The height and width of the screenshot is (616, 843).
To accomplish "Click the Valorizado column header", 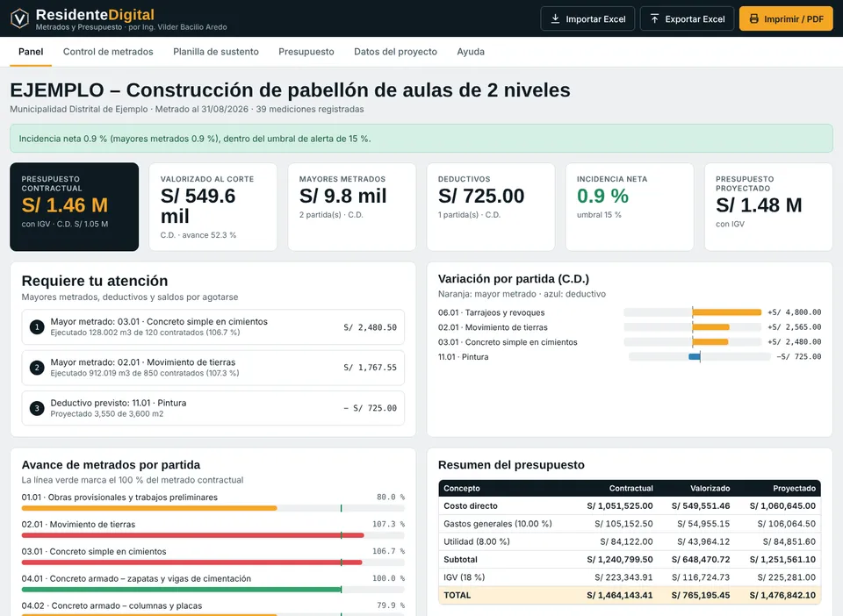I will click(710, 488).
